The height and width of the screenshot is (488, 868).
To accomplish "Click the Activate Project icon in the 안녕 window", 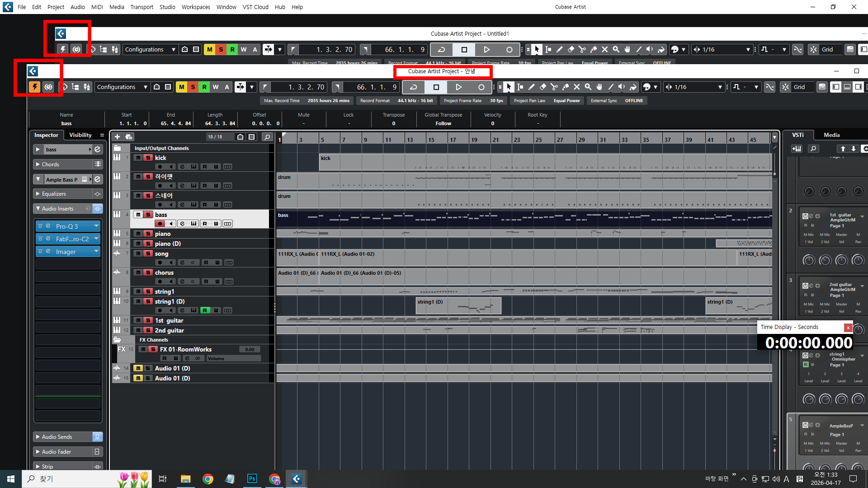I will click(34, 87).
